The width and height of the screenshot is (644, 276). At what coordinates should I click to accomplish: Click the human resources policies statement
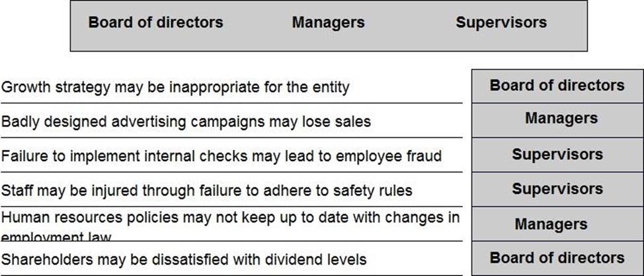(230, 217)
